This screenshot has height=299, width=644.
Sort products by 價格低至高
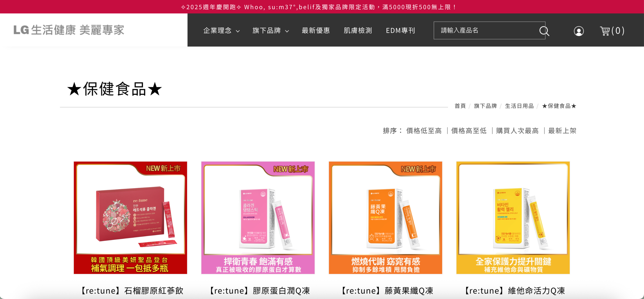pyautogui.click(x=424, y=131)
